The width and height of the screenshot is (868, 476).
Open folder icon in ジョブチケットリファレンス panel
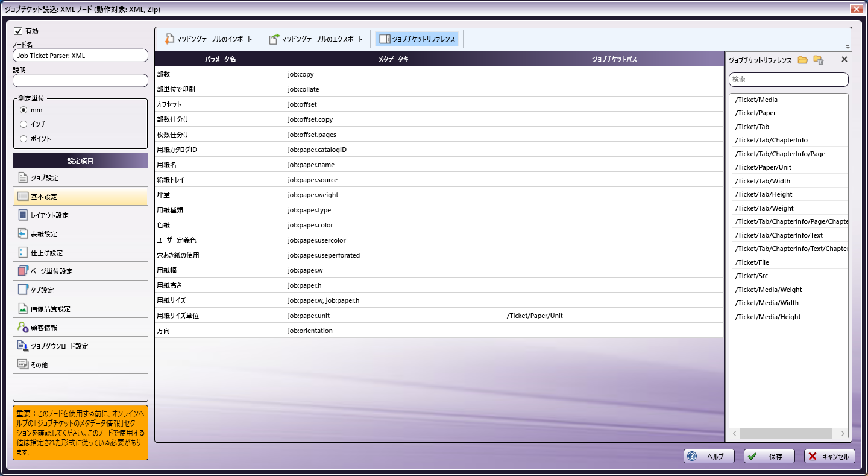tap(802, 60)
